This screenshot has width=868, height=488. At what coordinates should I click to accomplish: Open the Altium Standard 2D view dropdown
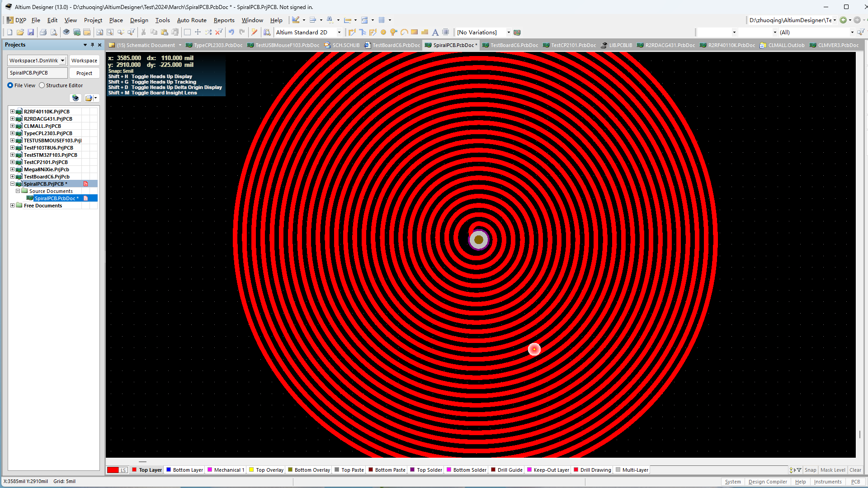click(339, 33)
